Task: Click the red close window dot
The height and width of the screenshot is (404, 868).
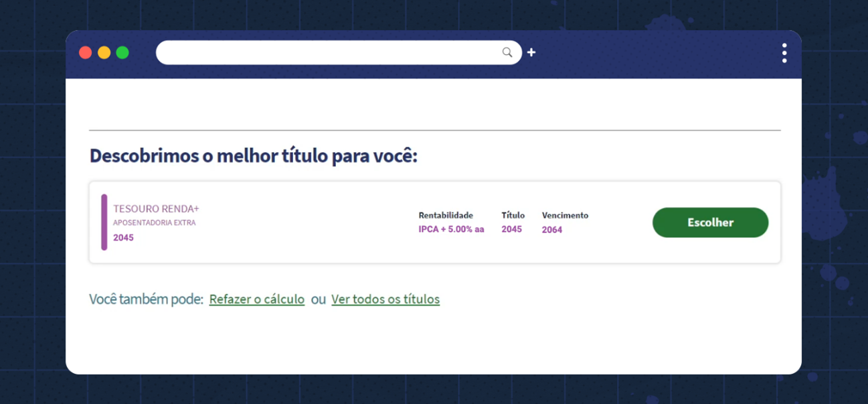Action: click(86, 53)
